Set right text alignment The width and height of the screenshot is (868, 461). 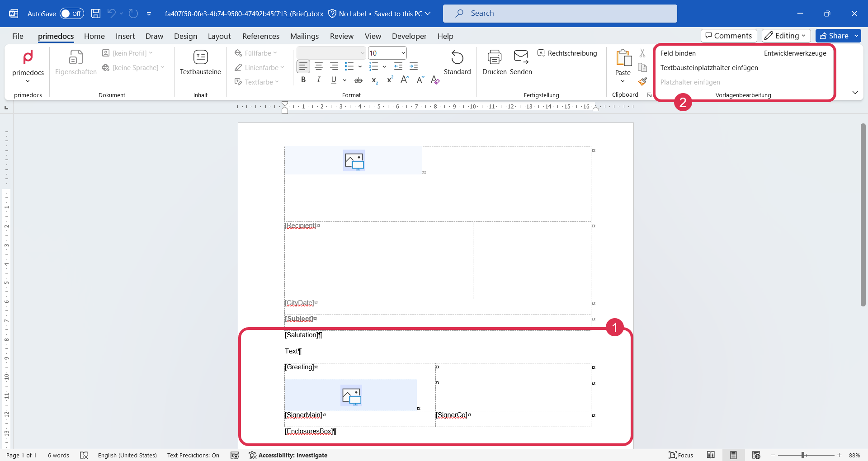point(334,66)
